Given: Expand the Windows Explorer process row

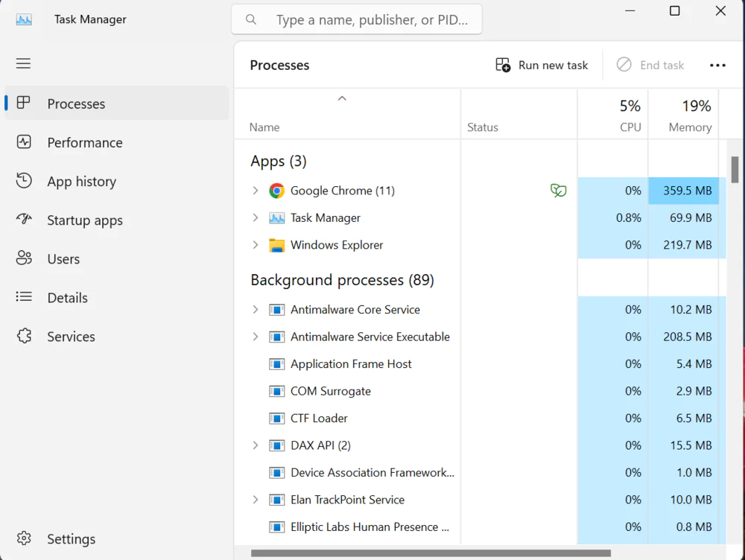Looking at the screenshot, I should [x=256, y=244].
